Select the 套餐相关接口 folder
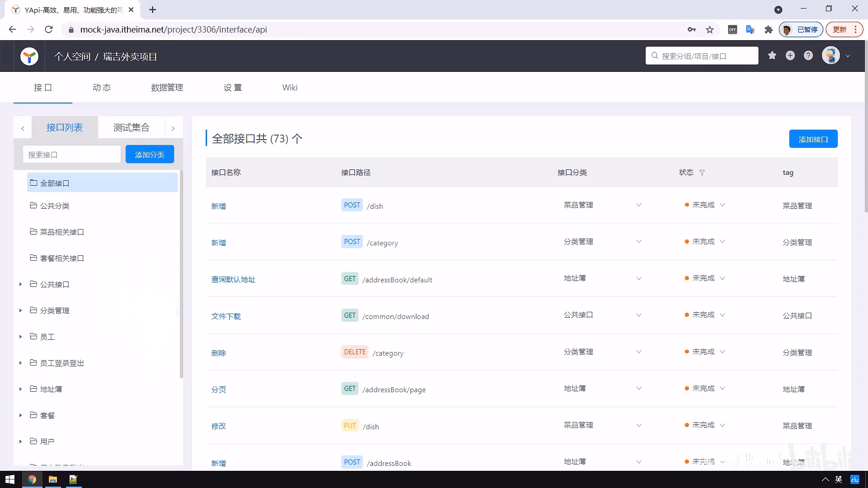This screenshot has width=868, height=488. coord(62,258)
